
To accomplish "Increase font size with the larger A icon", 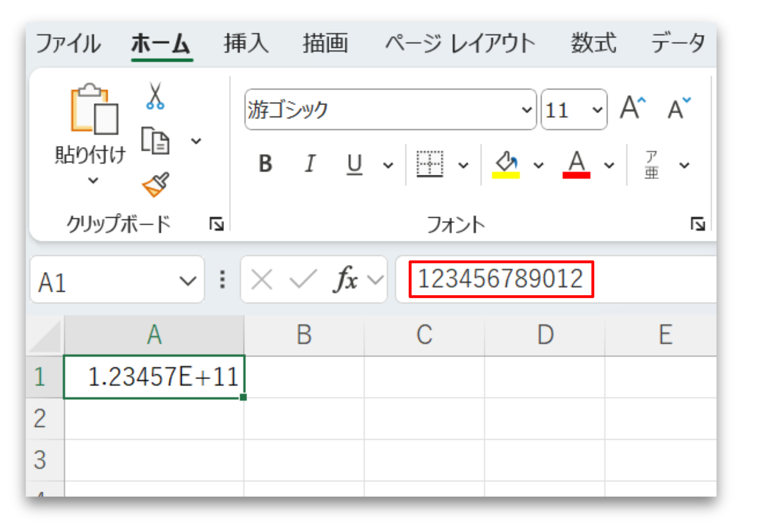I will [633, 108].
